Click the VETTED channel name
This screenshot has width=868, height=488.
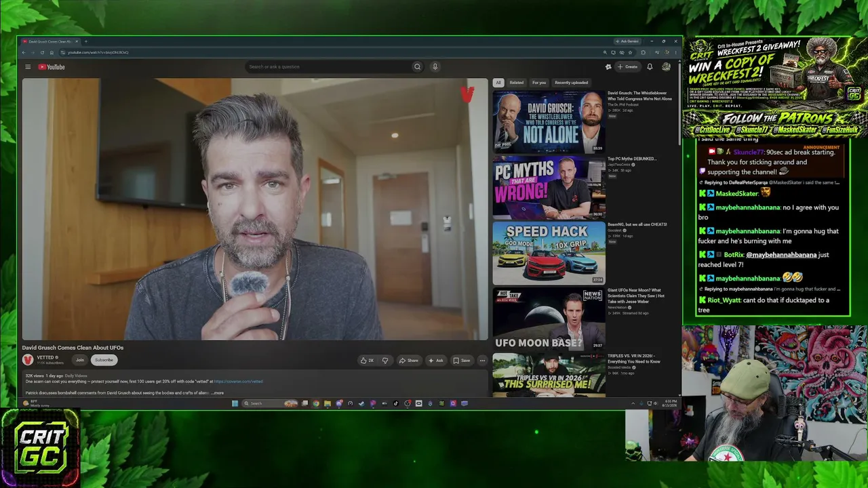(x=46, y=357)
